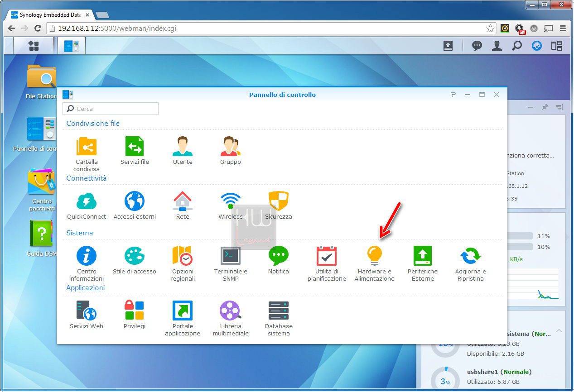Open the DSM main menu button

(x=34, y=46)
